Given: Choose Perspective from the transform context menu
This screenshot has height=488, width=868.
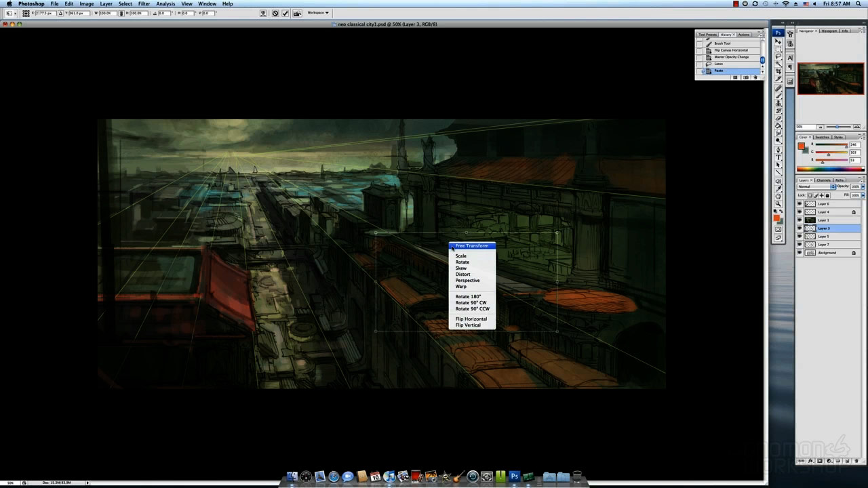Looking at the screenshot, I should tap(467, 281).
